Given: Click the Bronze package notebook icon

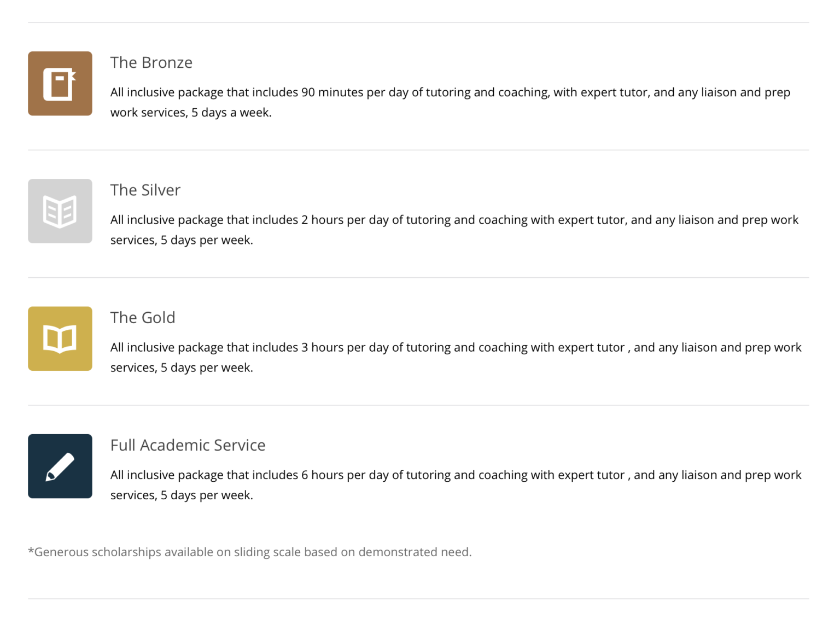Looking at the screenshot, I should [60, 84].
